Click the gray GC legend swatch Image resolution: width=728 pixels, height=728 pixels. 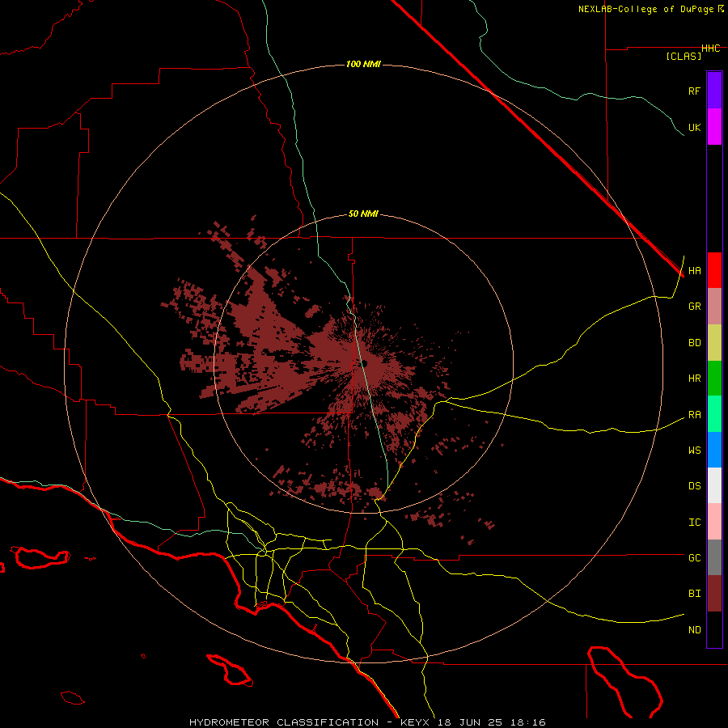714,557
